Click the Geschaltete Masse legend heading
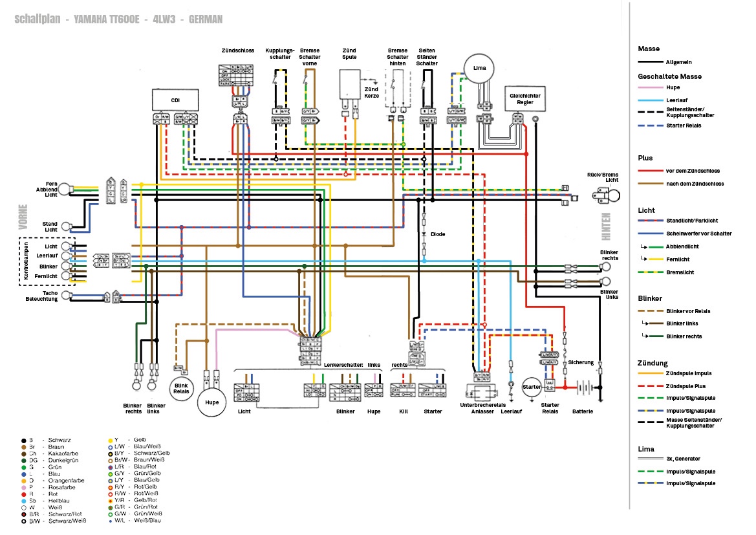 coord(669,76)
